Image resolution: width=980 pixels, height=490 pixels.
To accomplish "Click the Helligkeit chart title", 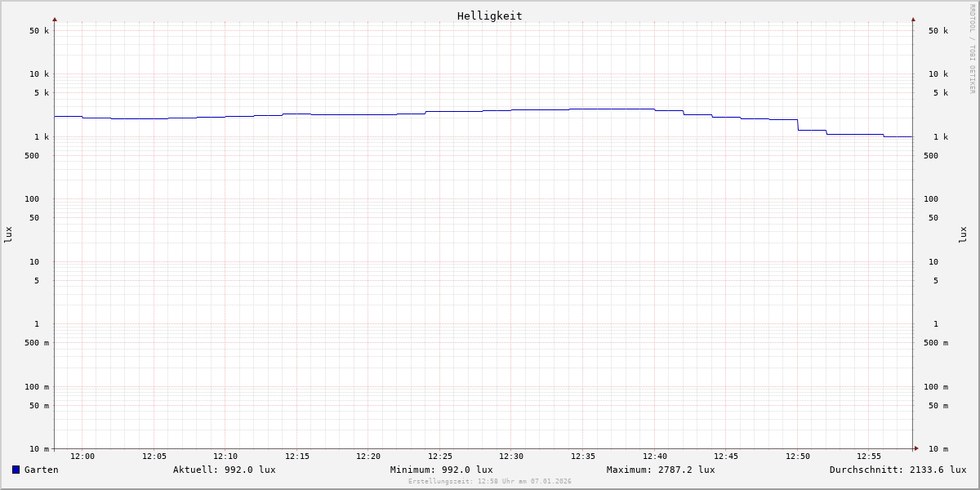I will 489,16.
